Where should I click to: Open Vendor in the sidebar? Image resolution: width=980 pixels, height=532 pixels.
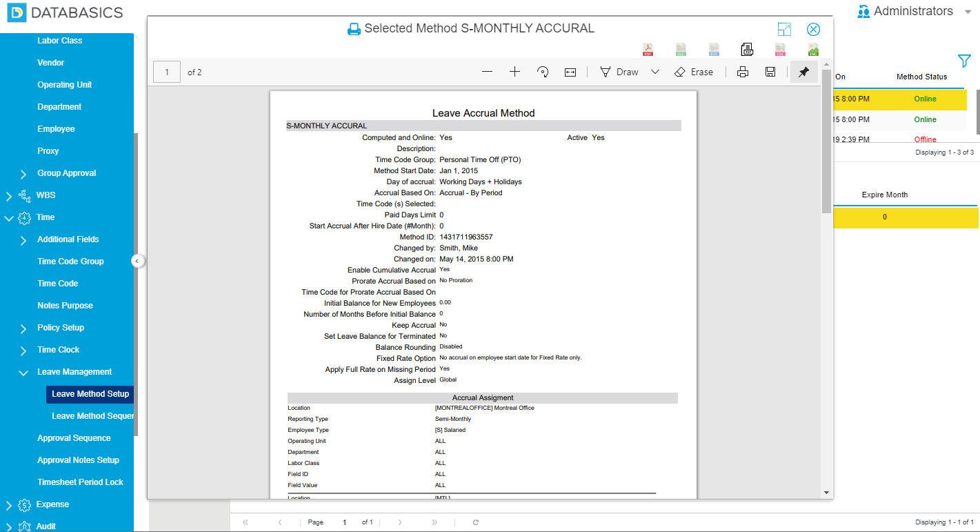click(x=51, y=63)
